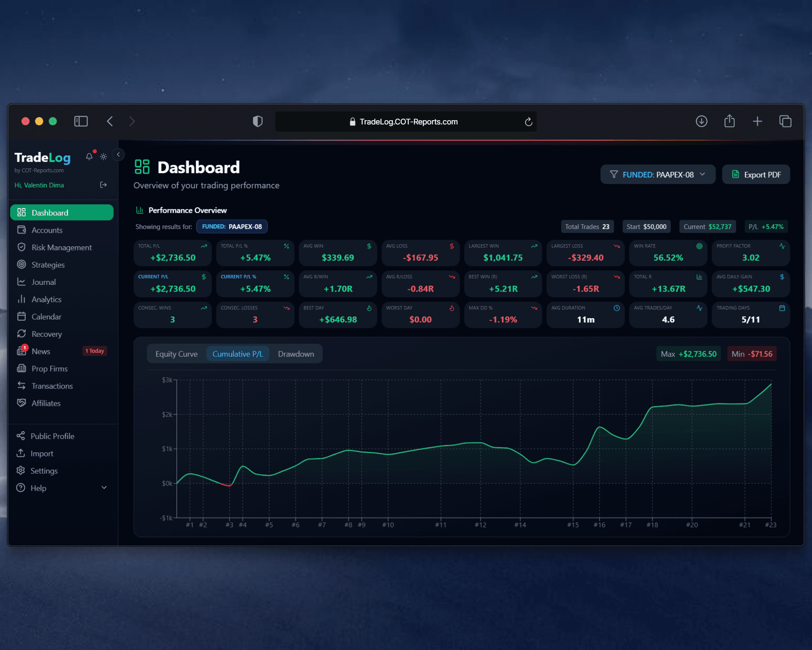Screen dimensions: 812x650
Task: Enable the Equity Curve view
Action: pos(176,354)
